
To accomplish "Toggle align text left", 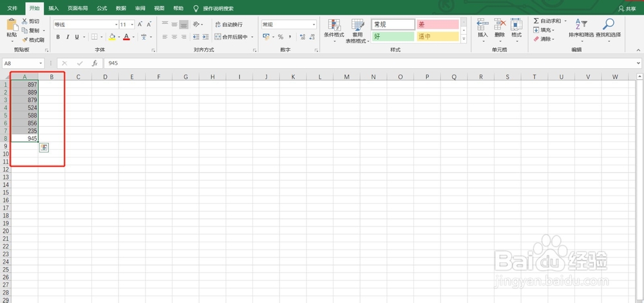I will click(165, 37).
